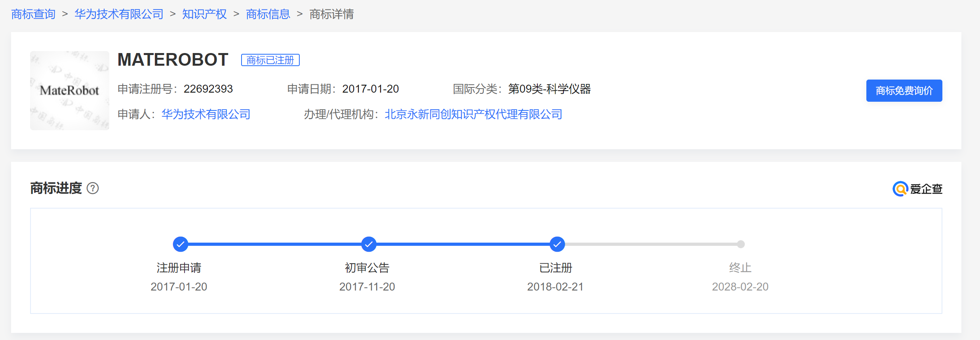Open 商标查询 in the breadcrumb
980x340 pixels.
pos(33,14)
